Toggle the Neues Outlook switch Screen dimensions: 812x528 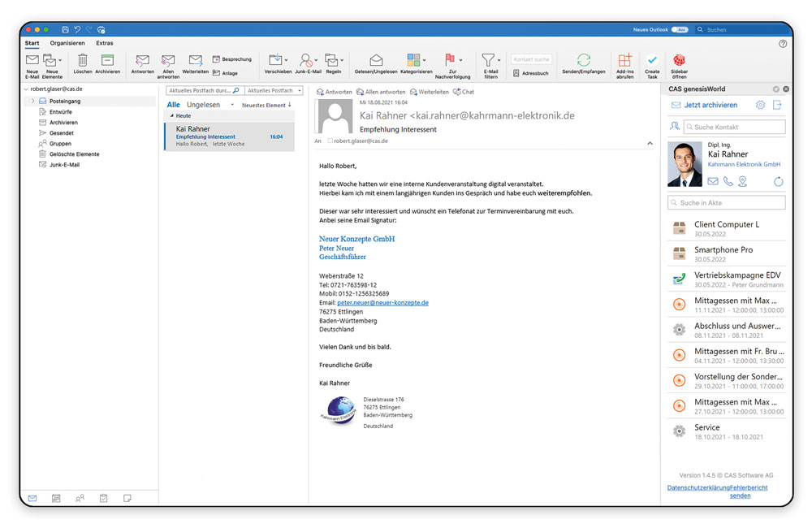(x=680, y=29)
